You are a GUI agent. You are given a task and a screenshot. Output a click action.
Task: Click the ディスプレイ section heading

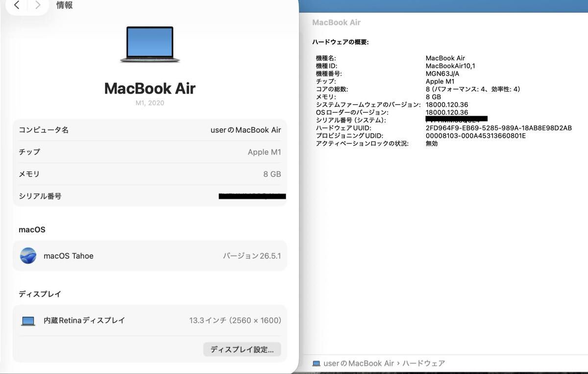click(40, 294)
